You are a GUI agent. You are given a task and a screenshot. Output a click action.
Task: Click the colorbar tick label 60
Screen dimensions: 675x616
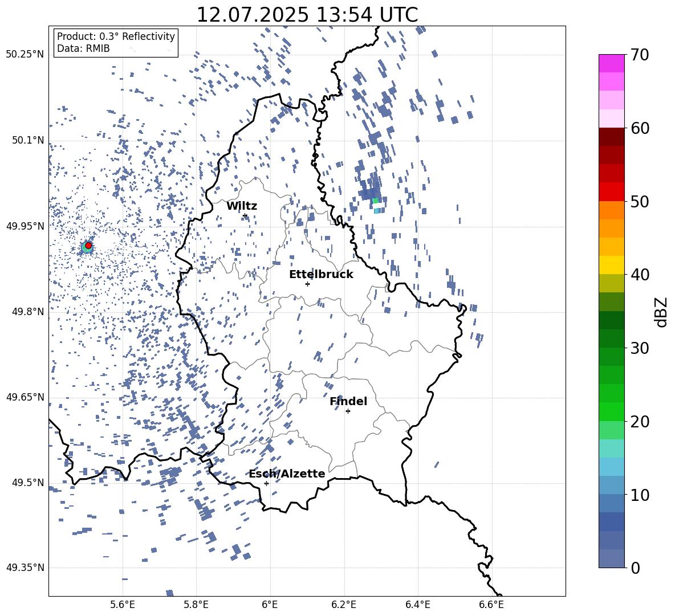[x=640, y=128]
